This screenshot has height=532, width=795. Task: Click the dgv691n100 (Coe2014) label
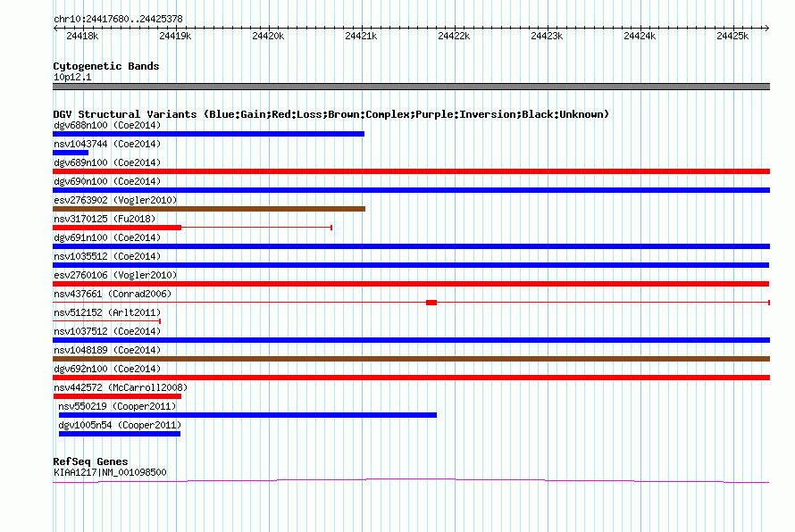pos(107,237)
